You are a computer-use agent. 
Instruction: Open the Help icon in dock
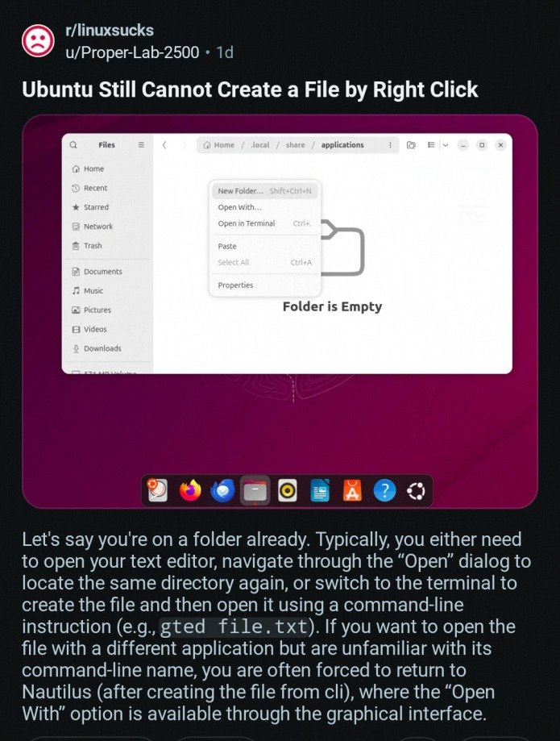384,490
